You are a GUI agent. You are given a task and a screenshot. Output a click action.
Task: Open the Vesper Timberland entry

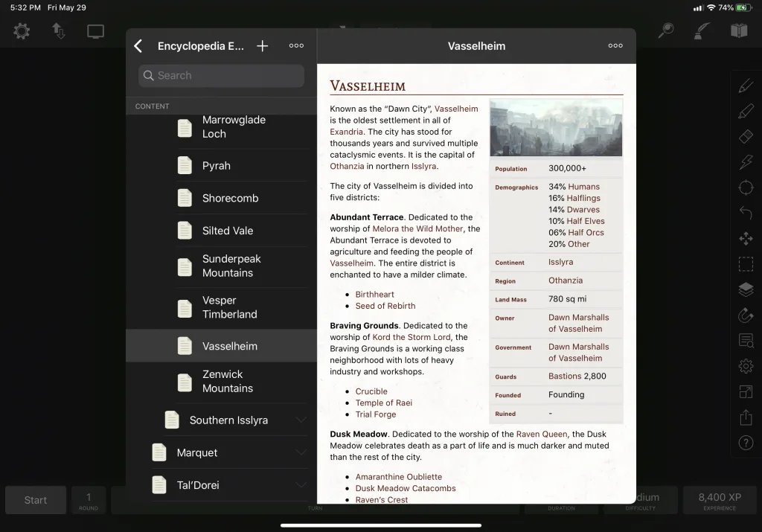click(x=222, y=307)
